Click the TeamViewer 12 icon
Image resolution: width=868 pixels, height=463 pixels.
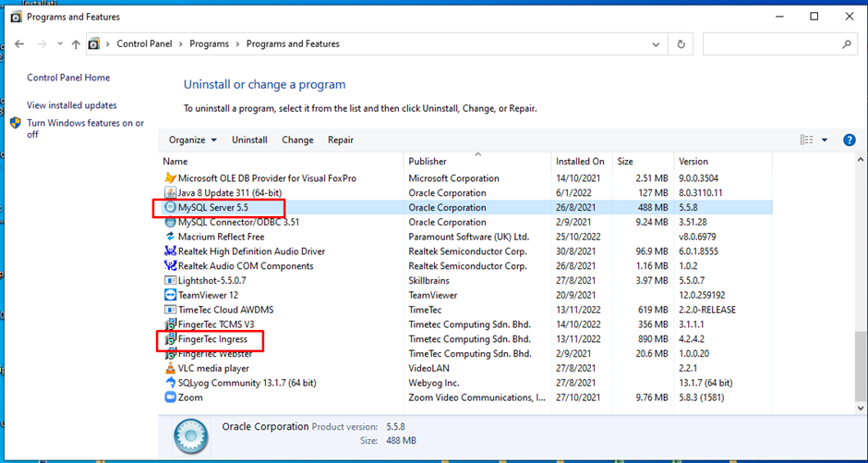[170, 295]
